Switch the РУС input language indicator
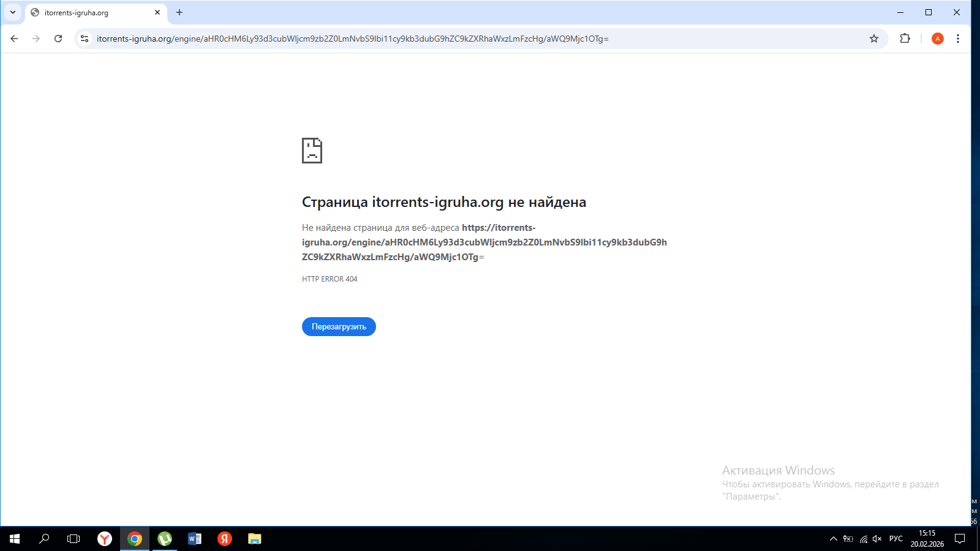This screenshot has width=980, height=551. click(x=896, y=539)
